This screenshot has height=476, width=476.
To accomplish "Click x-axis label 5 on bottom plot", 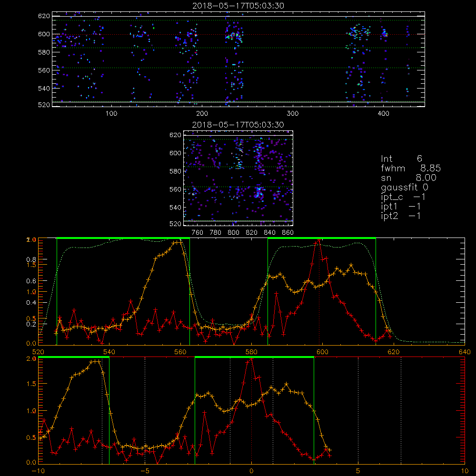I will 358,471.
